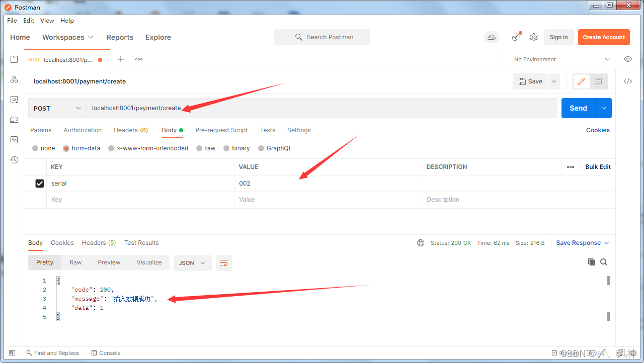Click the request URL field
The height and width of the screenshot is (363, 644).
pos(321,108)
